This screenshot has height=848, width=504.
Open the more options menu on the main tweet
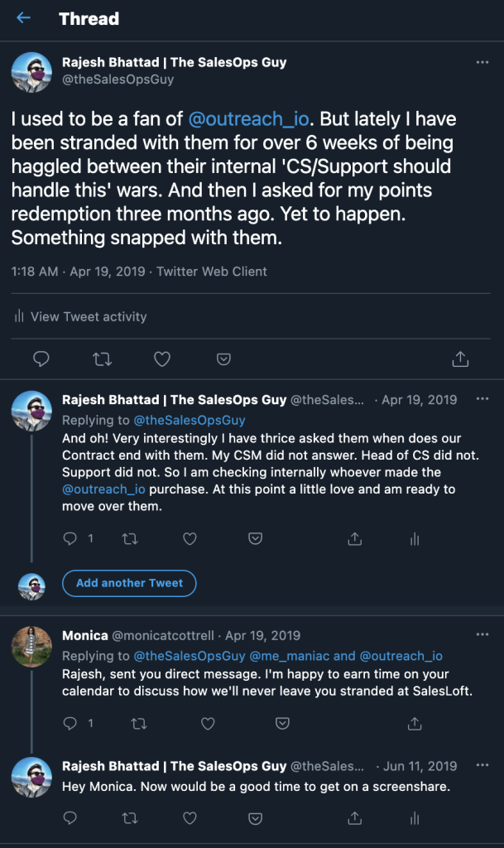(482, 62)
